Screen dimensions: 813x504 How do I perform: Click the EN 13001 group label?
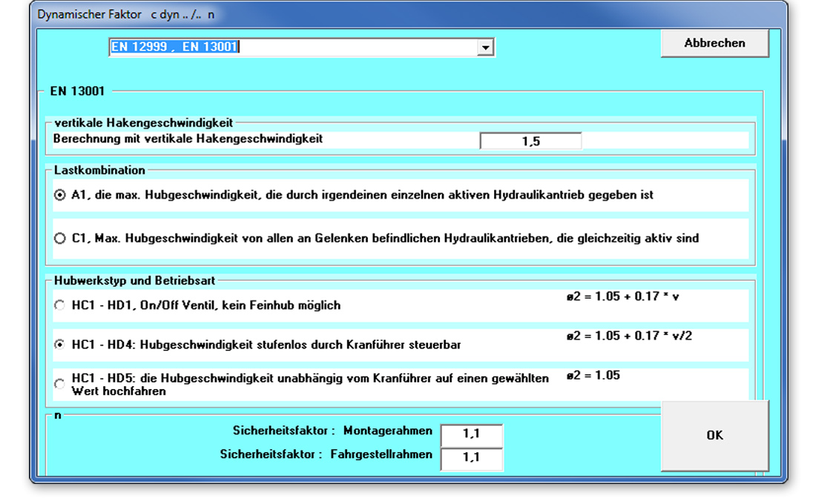click(x=77, y=91)
